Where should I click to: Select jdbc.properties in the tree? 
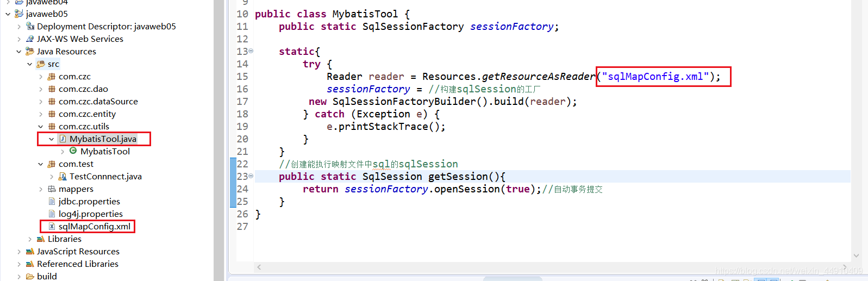[89, 201]
